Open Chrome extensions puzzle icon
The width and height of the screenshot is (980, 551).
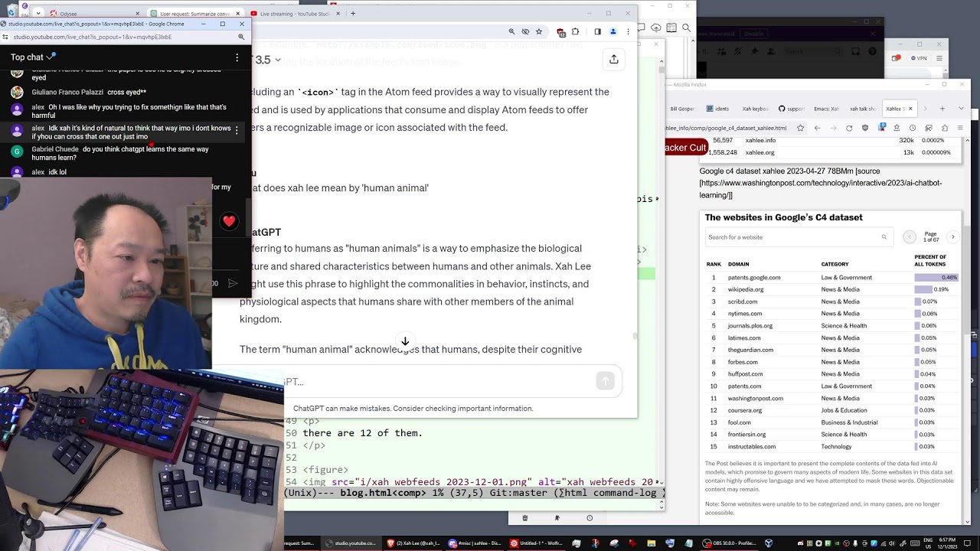575,32
